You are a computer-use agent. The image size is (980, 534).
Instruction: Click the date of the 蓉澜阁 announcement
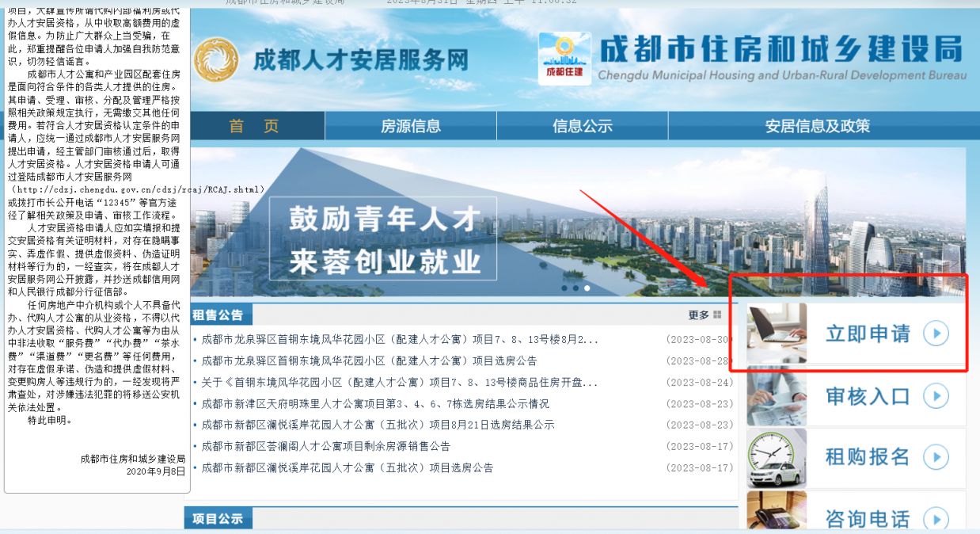[699, 446]
